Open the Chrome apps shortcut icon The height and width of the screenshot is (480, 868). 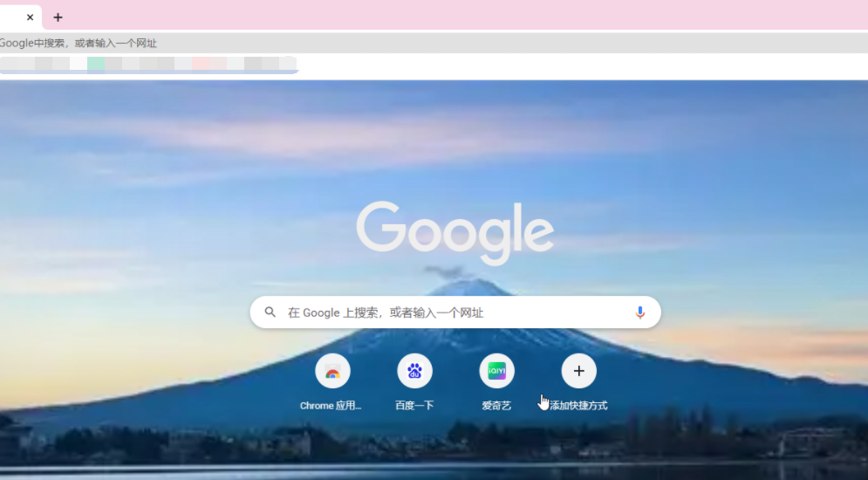point(332,371)
